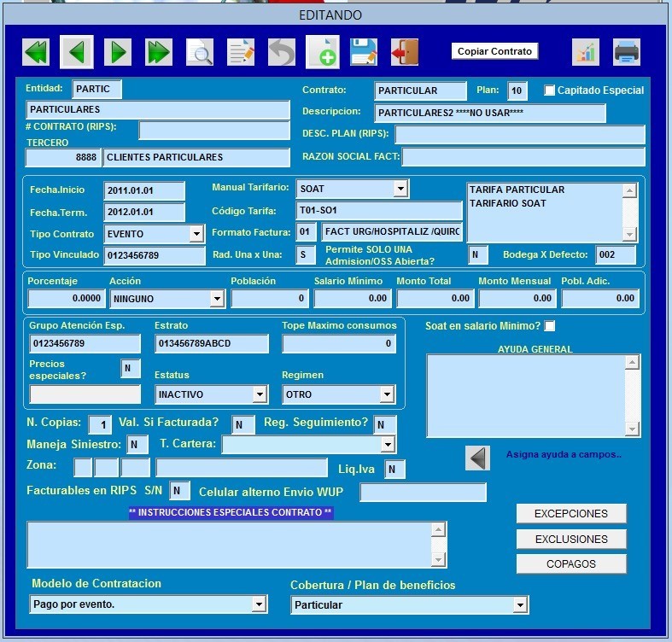Screen dimensions: 672x642
Task: Click the Fecha.Term. field 2012.01.01
Action: click(144, 212)
